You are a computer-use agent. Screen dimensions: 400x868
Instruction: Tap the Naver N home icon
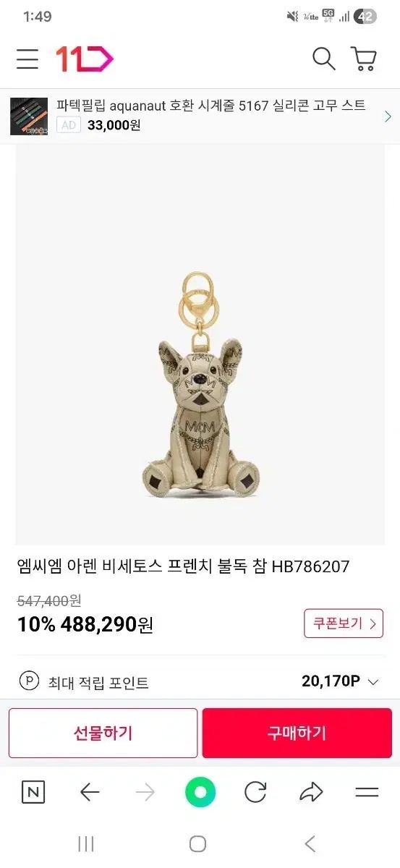33,793
